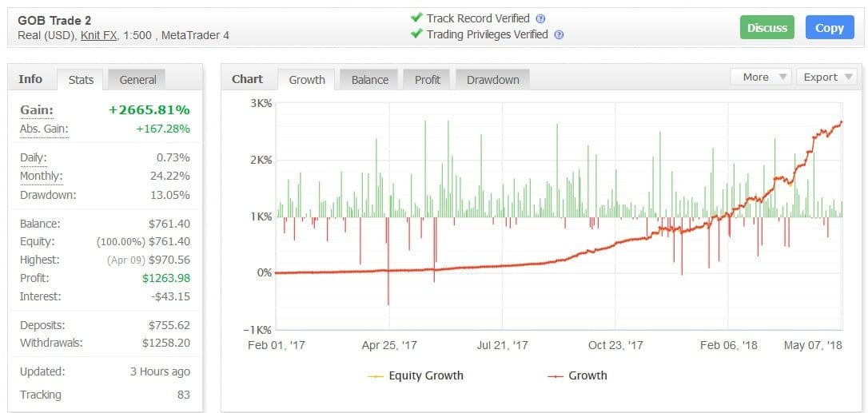Open the General tab
The height and width of the screenshot is (413, 868).
[x=137, y=80]
